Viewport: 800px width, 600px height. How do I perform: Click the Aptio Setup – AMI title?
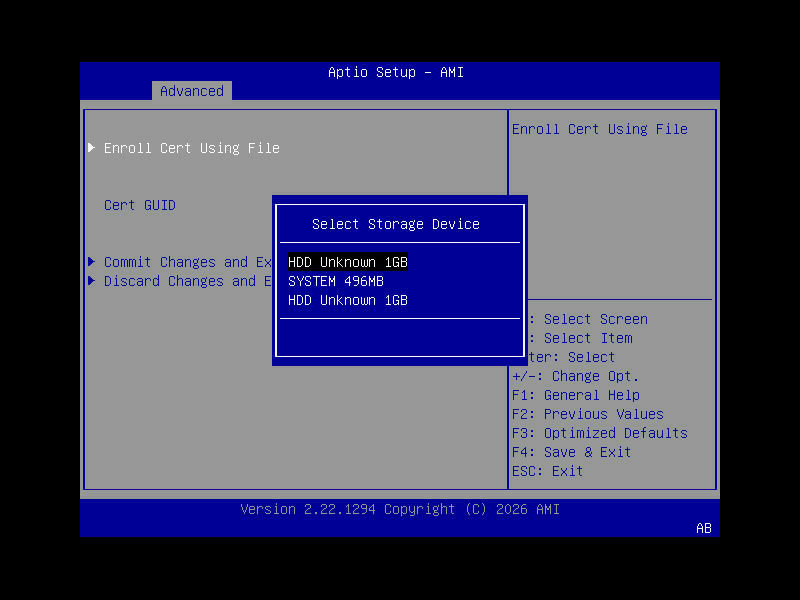point(396,72)
